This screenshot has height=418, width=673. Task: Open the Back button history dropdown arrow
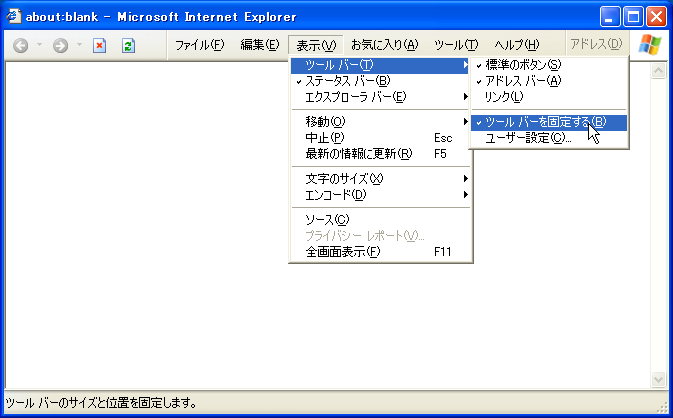(39, 44)
